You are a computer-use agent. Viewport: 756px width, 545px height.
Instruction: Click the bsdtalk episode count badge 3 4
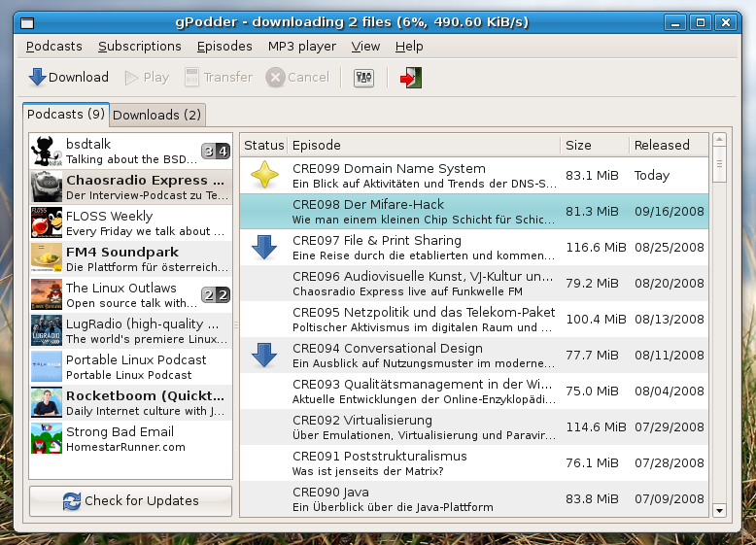tap(216, 152)
